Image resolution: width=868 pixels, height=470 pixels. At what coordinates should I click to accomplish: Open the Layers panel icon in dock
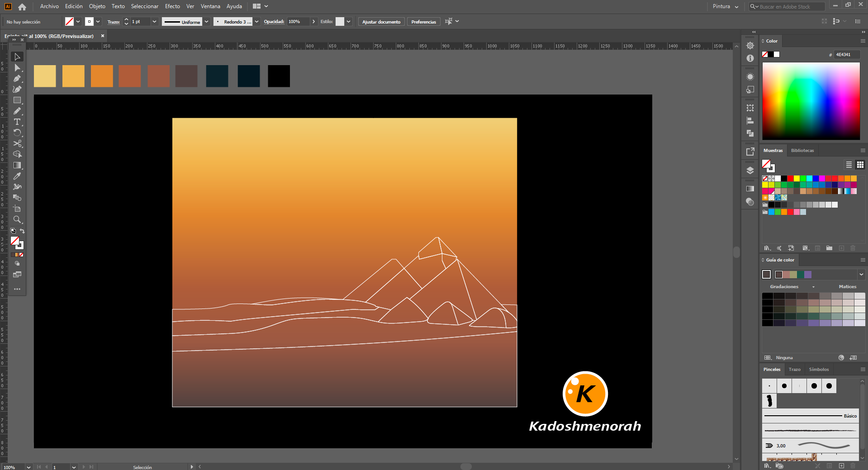[750, 170]
